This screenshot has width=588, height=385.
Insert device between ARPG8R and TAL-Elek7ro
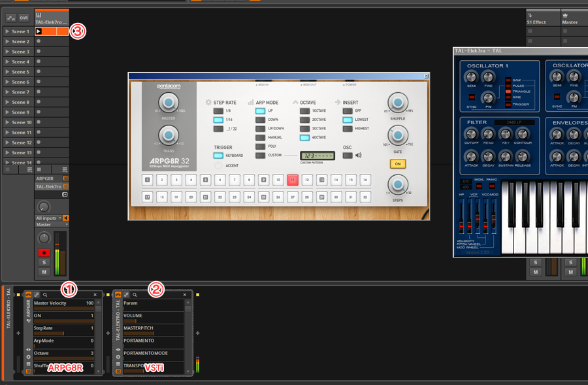point(108,333)
